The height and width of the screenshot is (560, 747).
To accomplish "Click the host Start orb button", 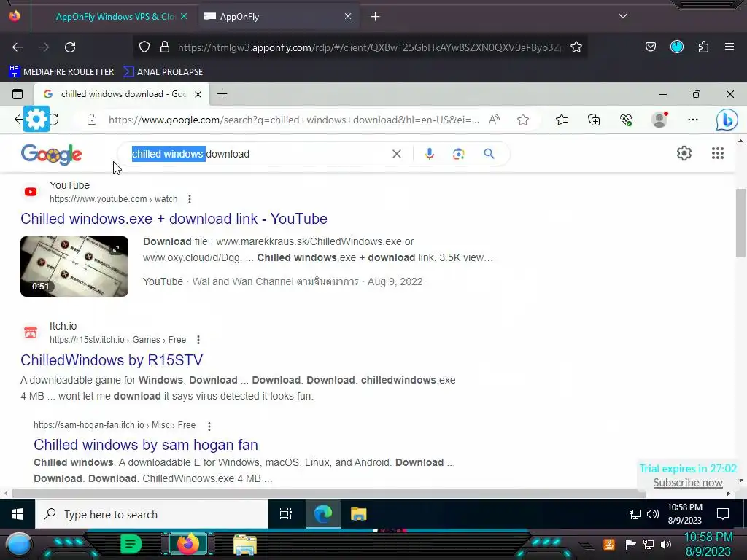I will pyautogui.click(x=18, y=545).
